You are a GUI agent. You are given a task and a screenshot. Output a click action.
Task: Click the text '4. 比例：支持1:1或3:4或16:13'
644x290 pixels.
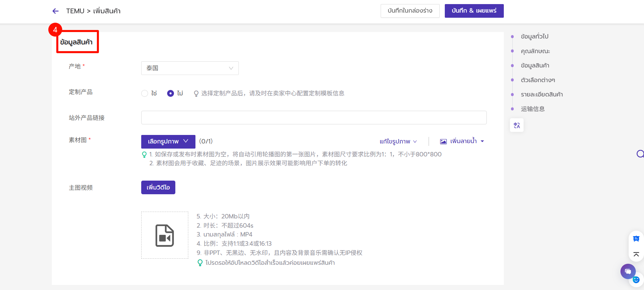(234, 244)
